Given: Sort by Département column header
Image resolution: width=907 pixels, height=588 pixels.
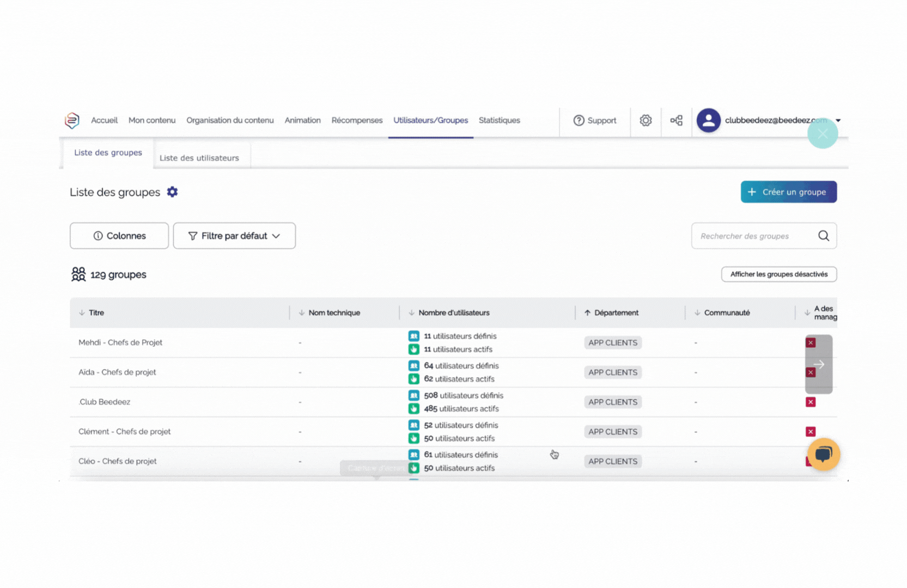Looking at the screenshot, I should click(616, 313).
